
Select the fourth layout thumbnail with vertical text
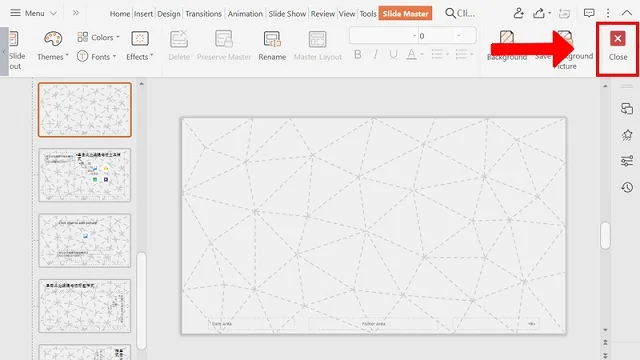tap(85, 306)
